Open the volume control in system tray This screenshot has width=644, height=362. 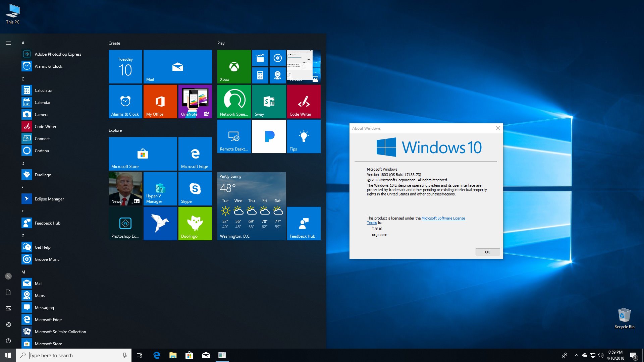click(x=601, y=355)
